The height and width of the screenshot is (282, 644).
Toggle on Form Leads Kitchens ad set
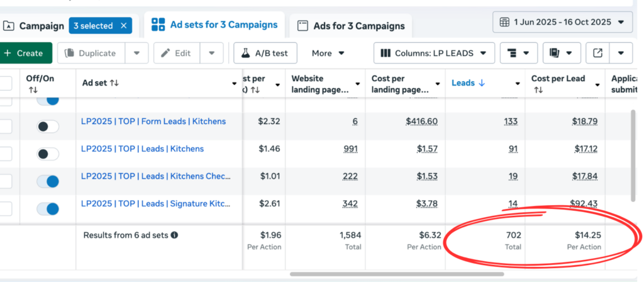(x=48, y=127)
